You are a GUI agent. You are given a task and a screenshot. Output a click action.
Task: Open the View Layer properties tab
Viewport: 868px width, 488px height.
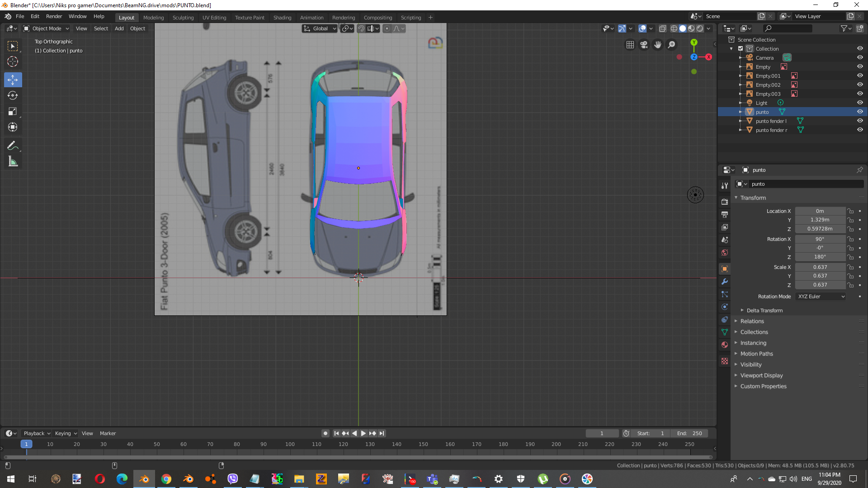pyautogui.click(x=725, y=227)
